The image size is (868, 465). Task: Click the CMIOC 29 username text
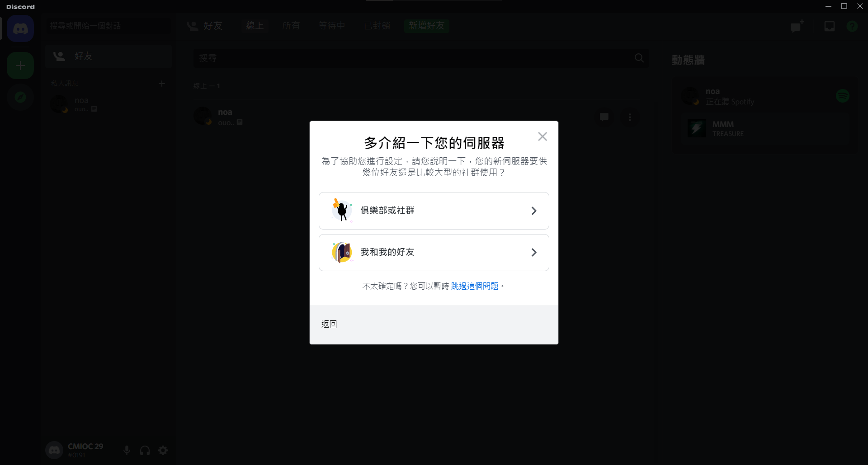(85, 446)
